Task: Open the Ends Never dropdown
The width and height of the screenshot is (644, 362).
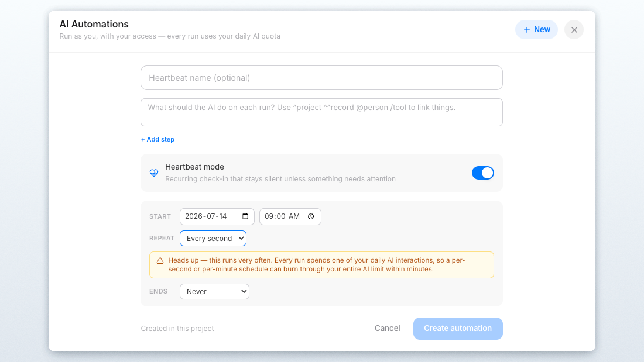Action: click(x=214, y=291)
